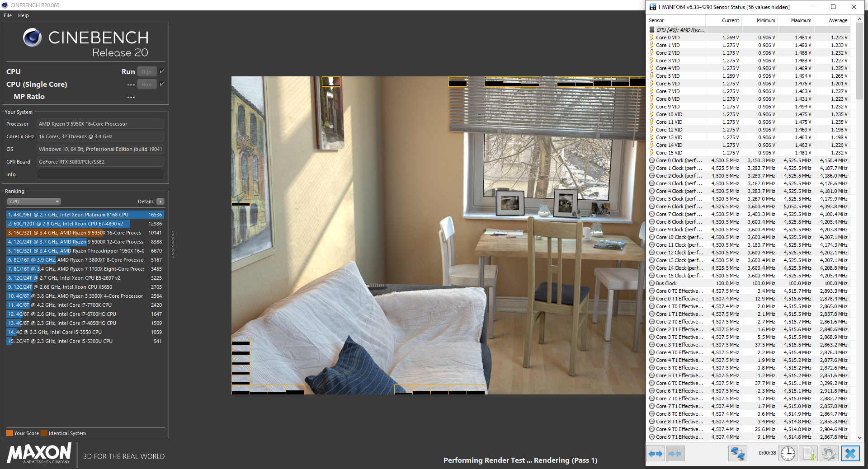Select the Core 6 Clock maximum 5,050.5 MHz value

coord(797,206)
